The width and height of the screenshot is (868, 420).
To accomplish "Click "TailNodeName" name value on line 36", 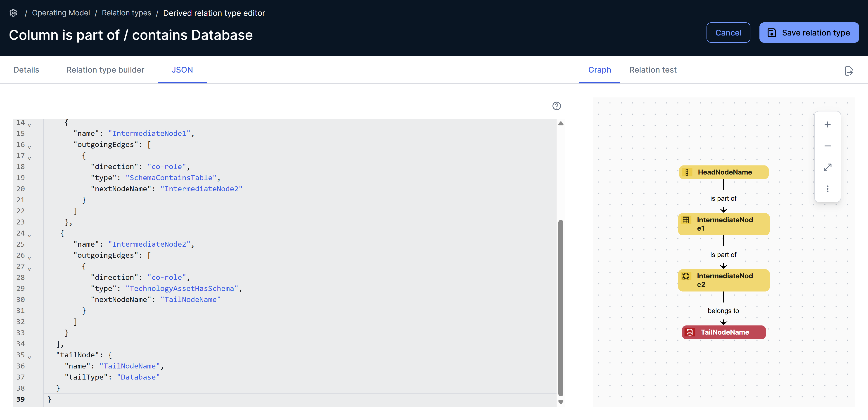I will (x=130, y=366).
